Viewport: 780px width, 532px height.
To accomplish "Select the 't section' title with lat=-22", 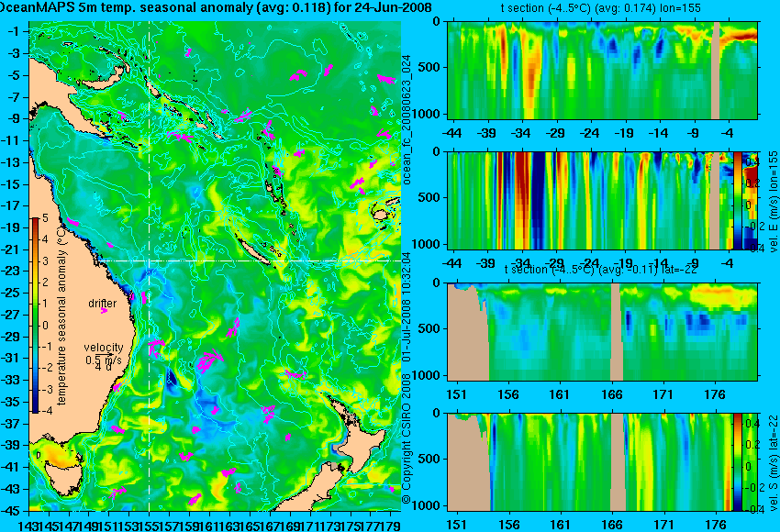I will coord(600,269).
